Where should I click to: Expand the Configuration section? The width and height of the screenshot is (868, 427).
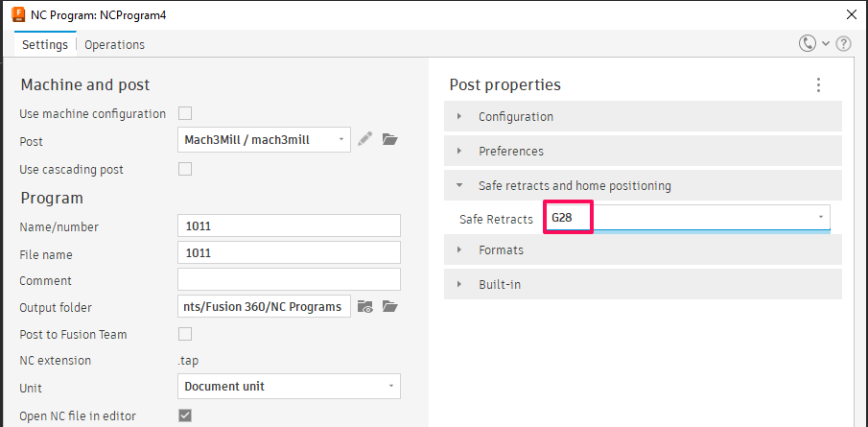516,117
